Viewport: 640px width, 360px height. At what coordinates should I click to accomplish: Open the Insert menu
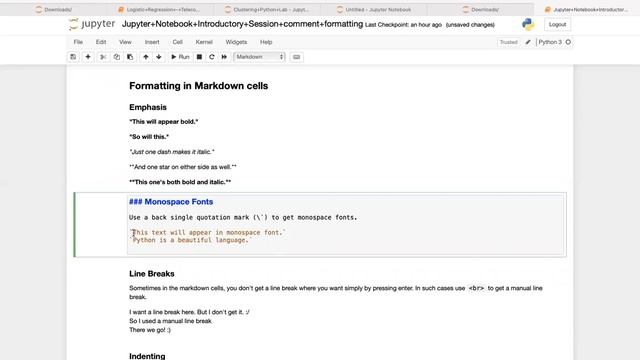click(152, 42)
